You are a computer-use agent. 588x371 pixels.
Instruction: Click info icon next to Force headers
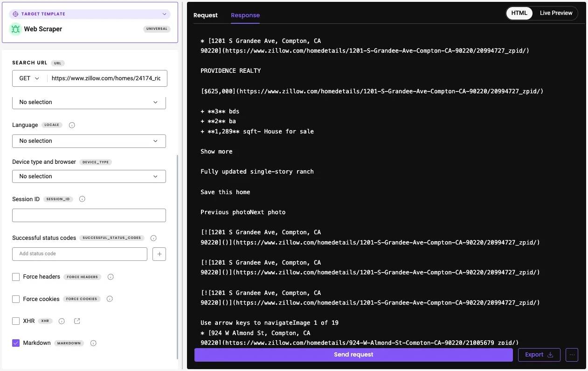coord(111,277)
